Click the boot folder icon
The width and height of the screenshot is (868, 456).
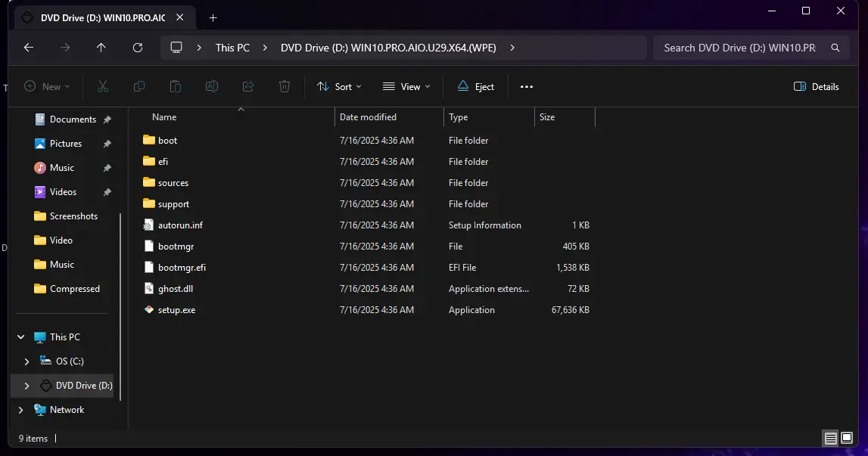click(149, 140)
